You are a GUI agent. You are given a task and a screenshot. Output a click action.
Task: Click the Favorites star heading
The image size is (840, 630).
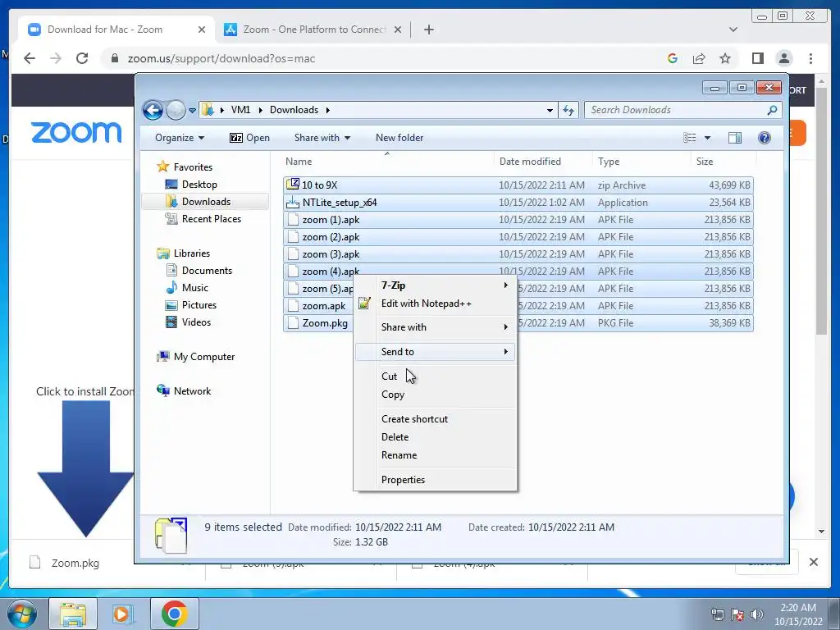pos(185,167)
